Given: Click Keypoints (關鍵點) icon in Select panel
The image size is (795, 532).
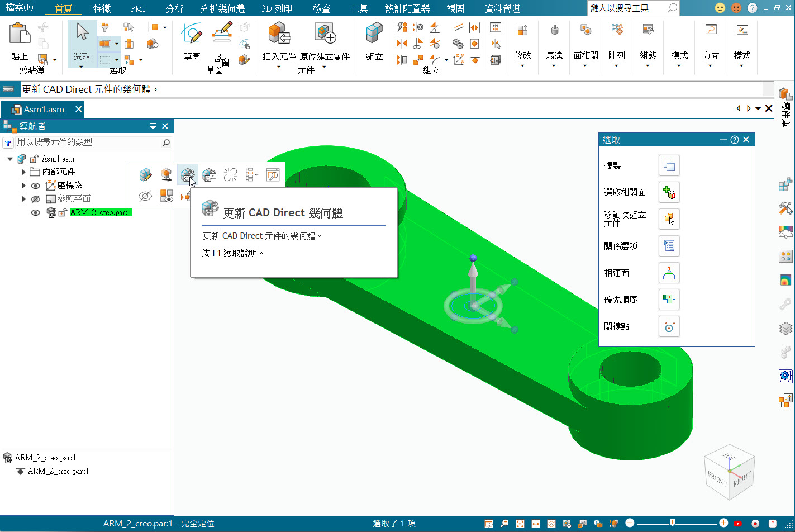Looking at the screenshot, I should (669, 326).
